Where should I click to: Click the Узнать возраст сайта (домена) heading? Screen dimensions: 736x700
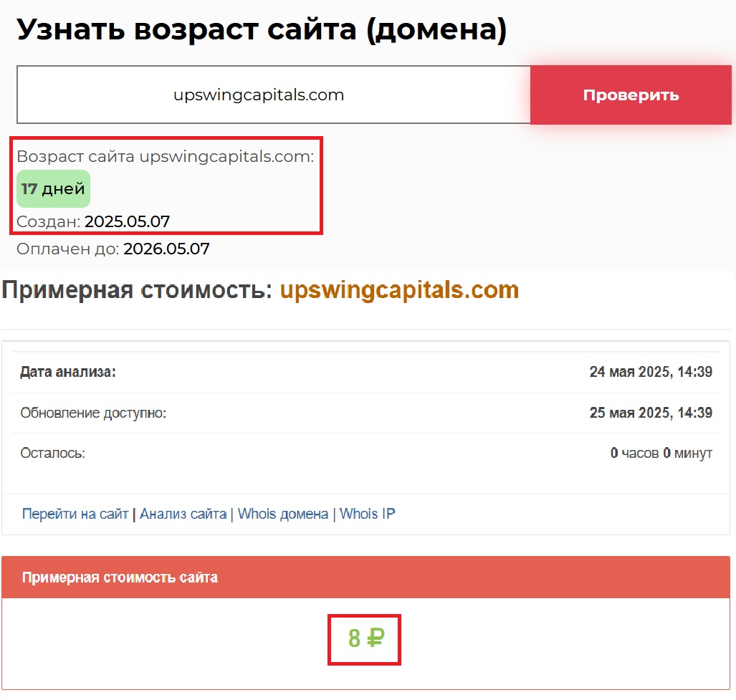tap(262, 29)
